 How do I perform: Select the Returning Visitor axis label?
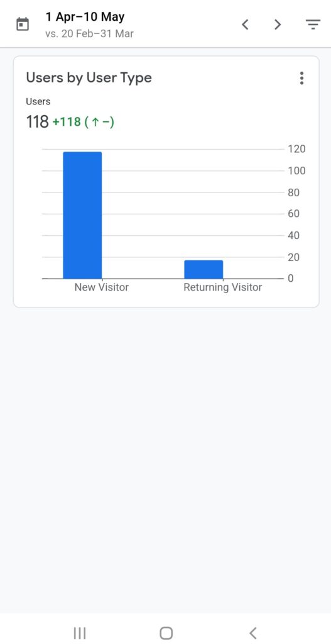(223, 287)
